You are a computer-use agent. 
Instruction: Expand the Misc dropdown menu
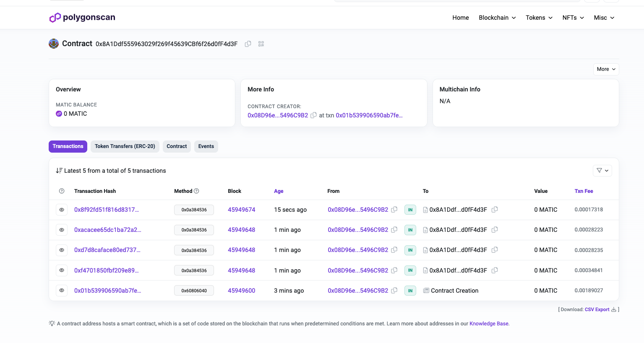tap(604, 18)
